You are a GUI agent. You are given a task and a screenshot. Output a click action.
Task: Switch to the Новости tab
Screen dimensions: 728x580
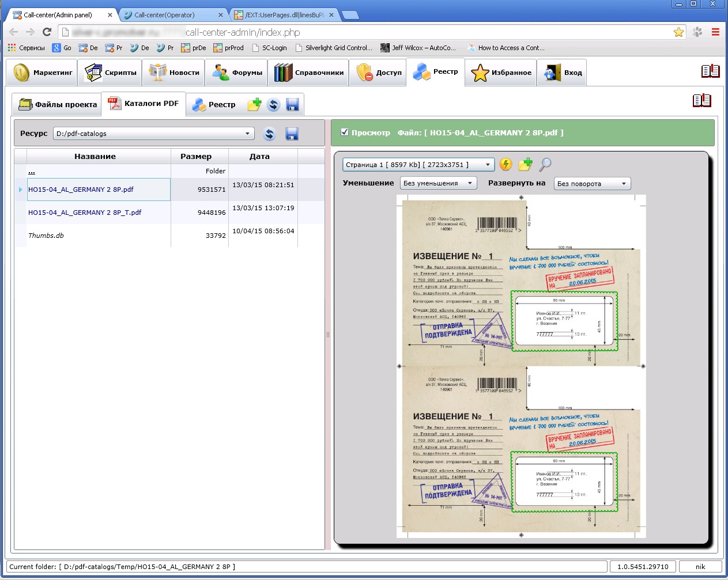click(174, 73)
